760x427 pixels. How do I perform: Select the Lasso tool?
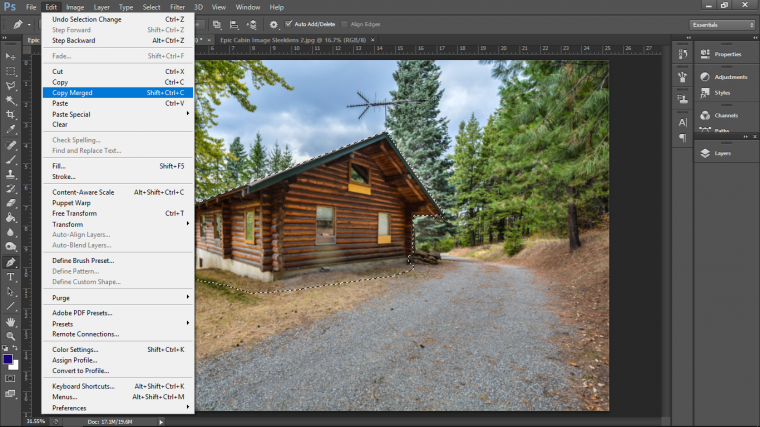pyautogui.click(x=10, y=86)
